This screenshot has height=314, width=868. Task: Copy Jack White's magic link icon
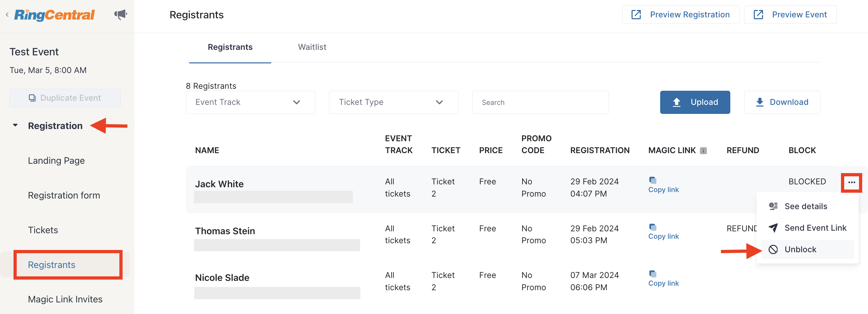[652, 180]
